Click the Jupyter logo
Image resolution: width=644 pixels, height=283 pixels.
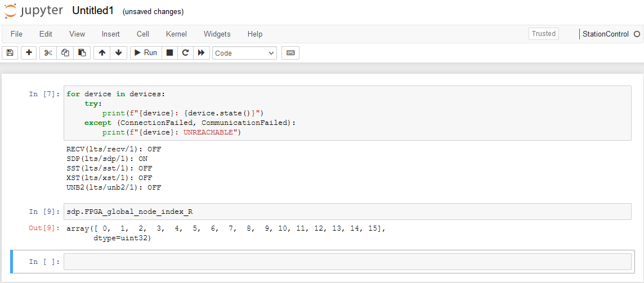click(34, 11)
